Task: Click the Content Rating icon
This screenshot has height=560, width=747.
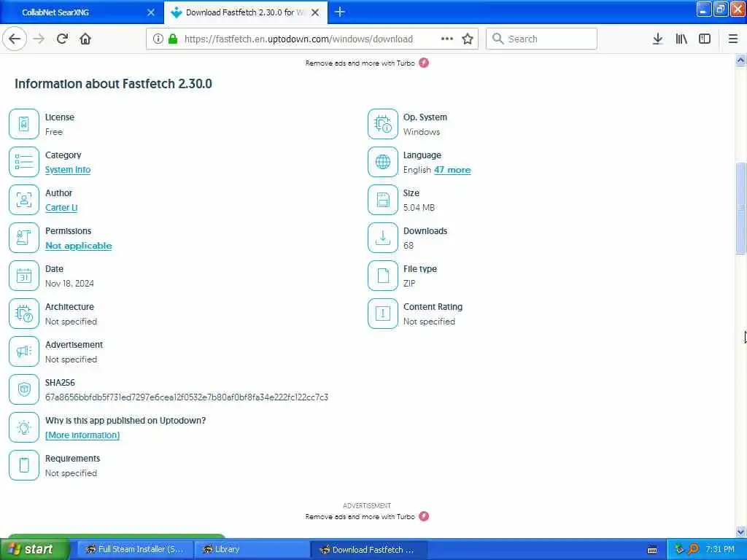Action: click(382, 314)
